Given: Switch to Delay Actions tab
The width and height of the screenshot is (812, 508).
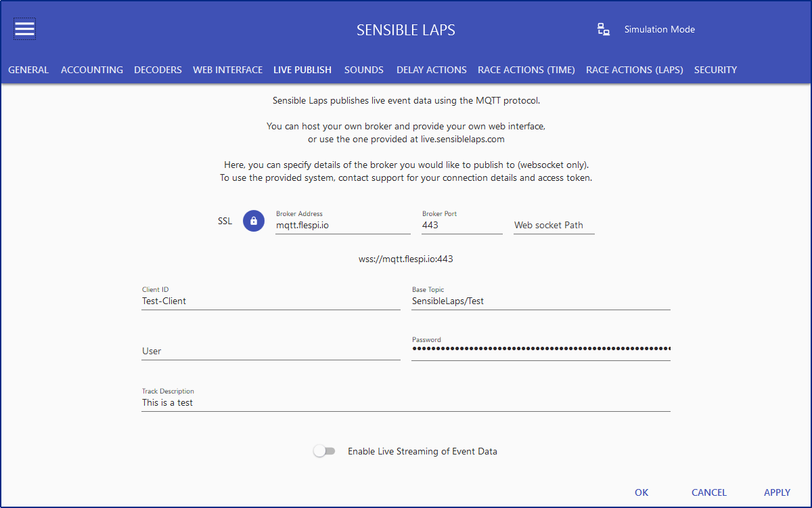Looking at the screenshot, I should click(x=432, y=70).
